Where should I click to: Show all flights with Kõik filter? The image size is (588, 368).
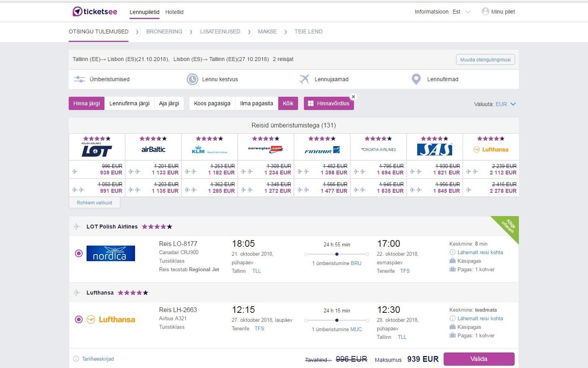coord(288,103)
